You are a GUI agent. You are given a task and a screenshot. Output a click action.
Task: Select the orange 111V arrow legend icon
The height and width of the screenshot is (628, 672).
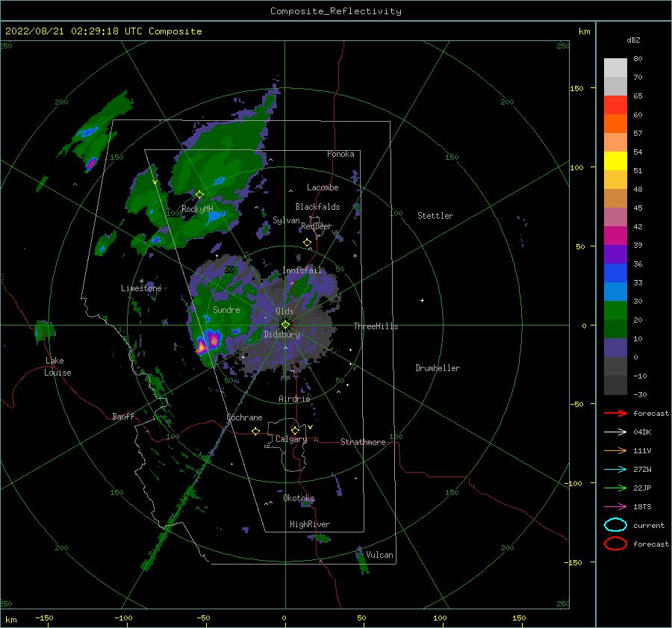(x=615, y=450)
